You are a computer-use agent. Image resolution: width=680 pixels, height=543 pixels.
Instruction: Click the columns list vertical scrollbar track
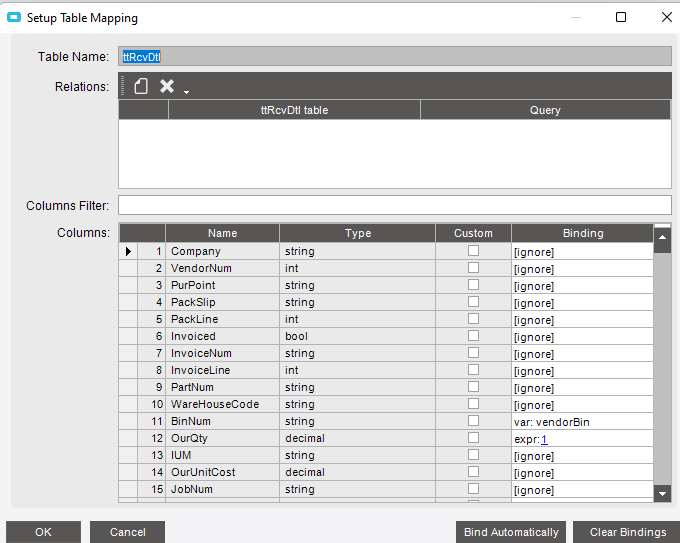coord(662,369)
